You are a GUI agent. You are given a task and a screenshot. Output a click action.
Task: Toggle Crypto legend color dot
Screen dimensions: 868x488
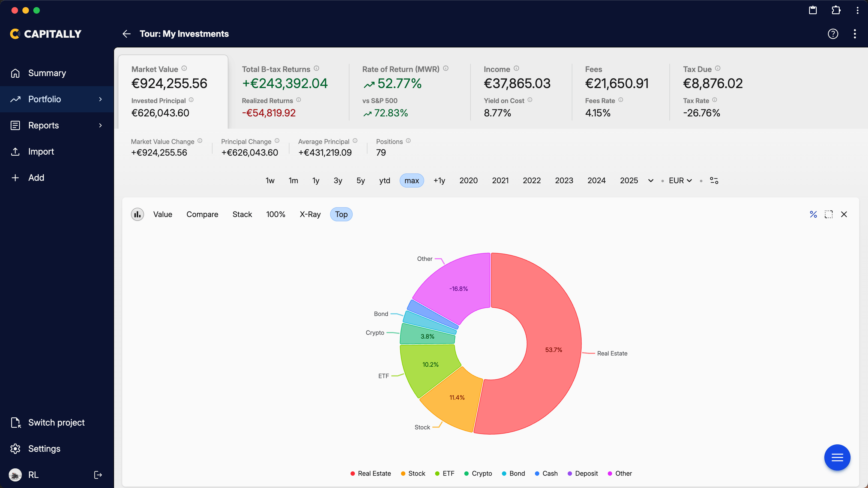tap(466, 474)
